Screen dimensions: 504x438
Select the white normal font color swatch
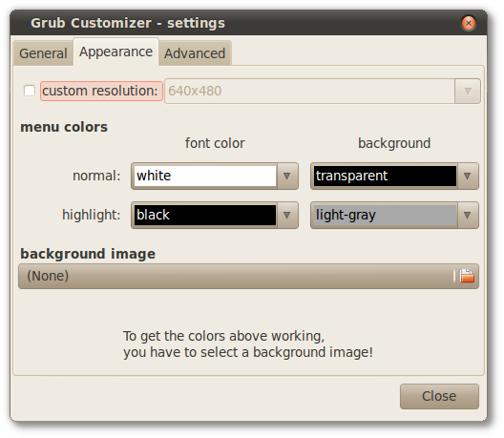click(x=204, y=177)
